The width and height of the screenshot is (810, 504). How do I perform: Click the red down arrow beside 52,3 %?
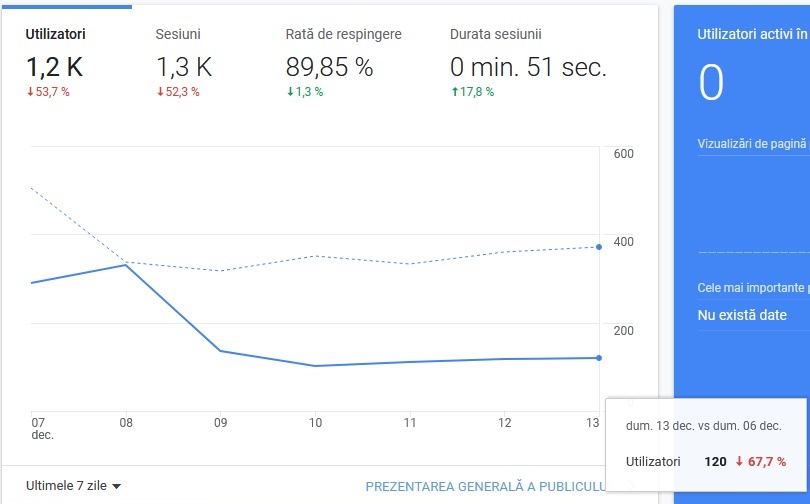[160, 92]
